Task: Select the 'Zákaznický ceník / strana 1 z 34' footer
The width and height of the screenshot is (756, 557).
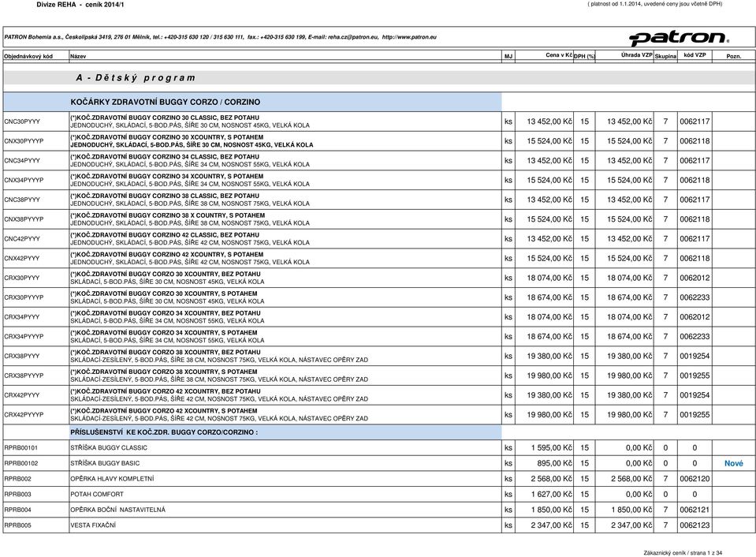Action: (x=683, y=553)
